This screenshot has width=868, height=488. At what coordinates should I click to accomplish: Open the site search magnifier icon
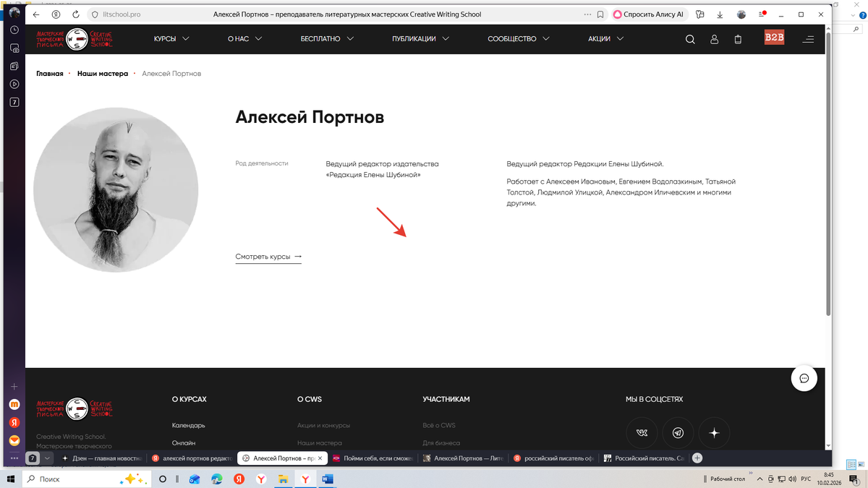click(690, 39)
